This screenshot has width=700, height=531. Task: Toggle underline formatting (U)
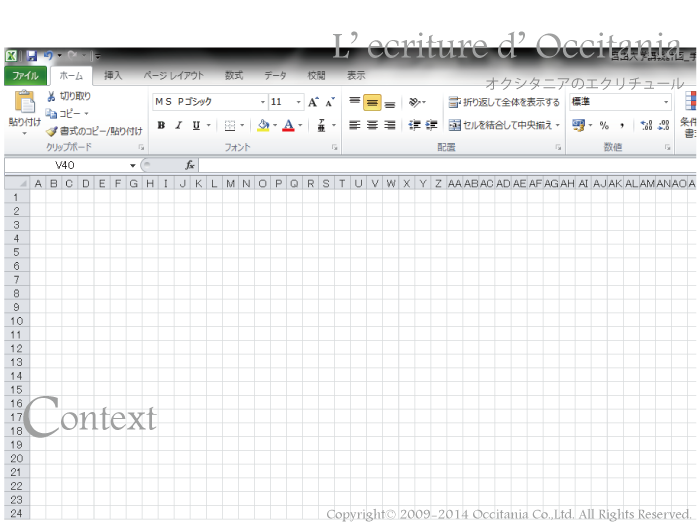196,125
